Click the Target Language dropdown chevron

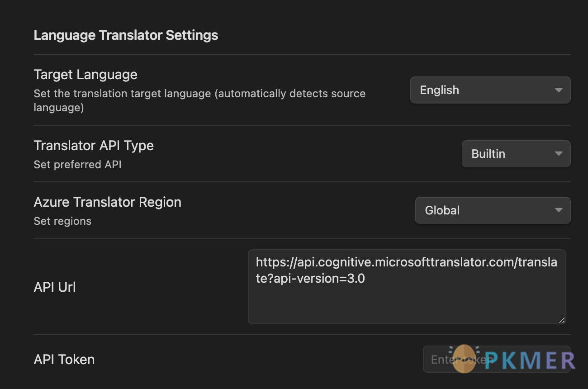(x=559, y=90)
